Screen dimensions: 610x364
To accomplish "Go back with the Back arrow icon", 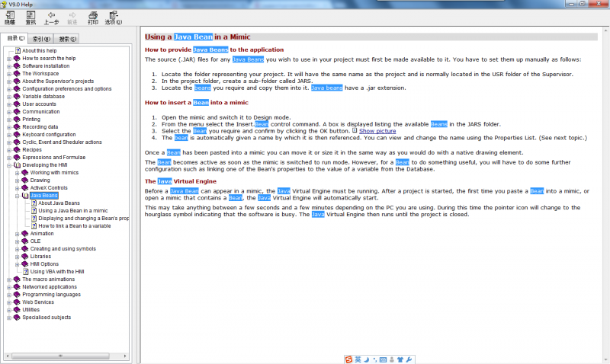I will click(51, 18).
